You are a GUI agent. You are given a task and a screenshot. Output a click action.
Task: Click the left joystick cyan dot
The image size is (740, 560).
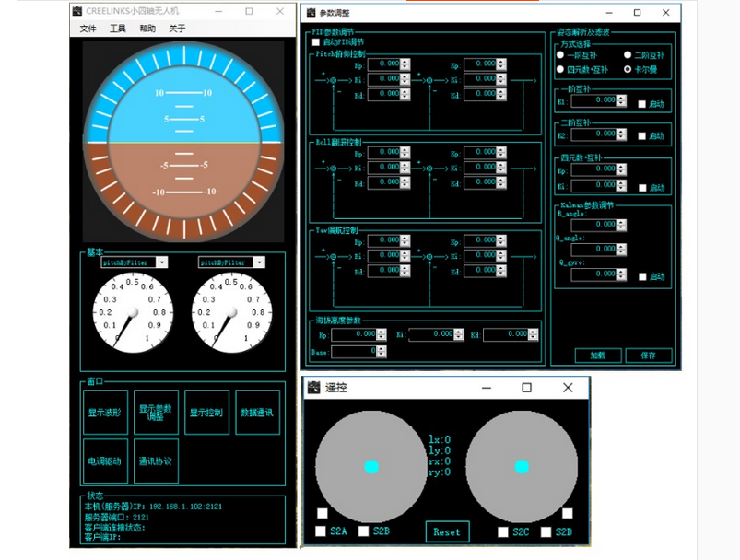(x=372, y=467)
